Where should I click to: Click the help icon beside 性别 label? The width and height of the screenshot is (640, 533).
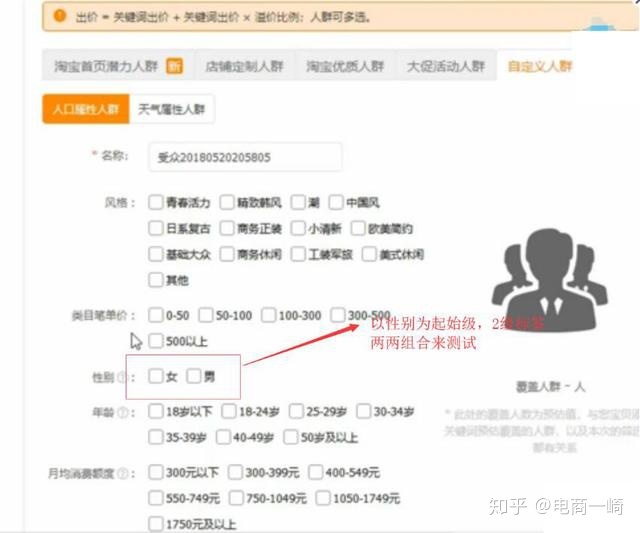click(122, 377)
